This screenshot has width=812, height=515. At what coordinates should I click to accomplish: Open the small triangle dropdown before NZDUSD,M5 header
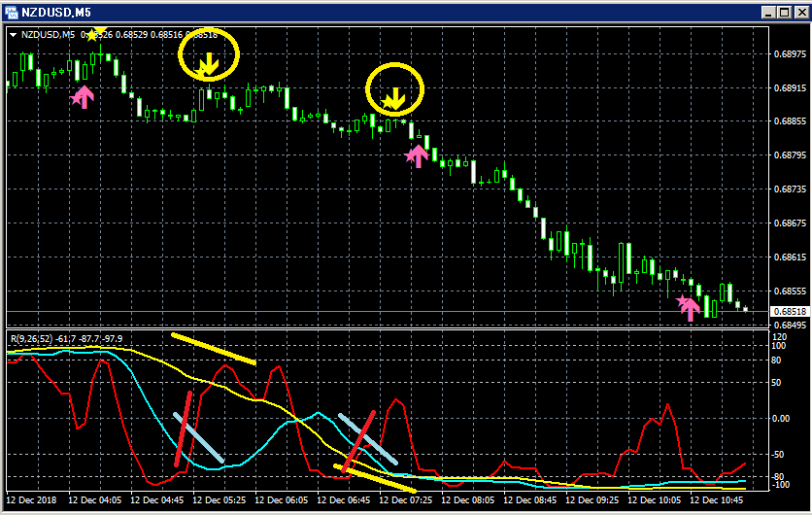point(14,35)
